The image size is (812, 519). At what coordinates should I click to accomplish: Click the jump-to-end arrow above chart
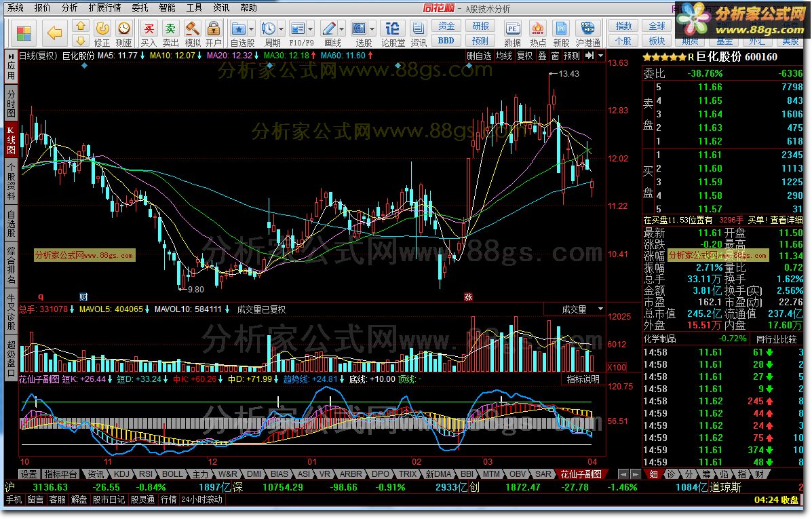pyautogui.click(x=589, y=56)
